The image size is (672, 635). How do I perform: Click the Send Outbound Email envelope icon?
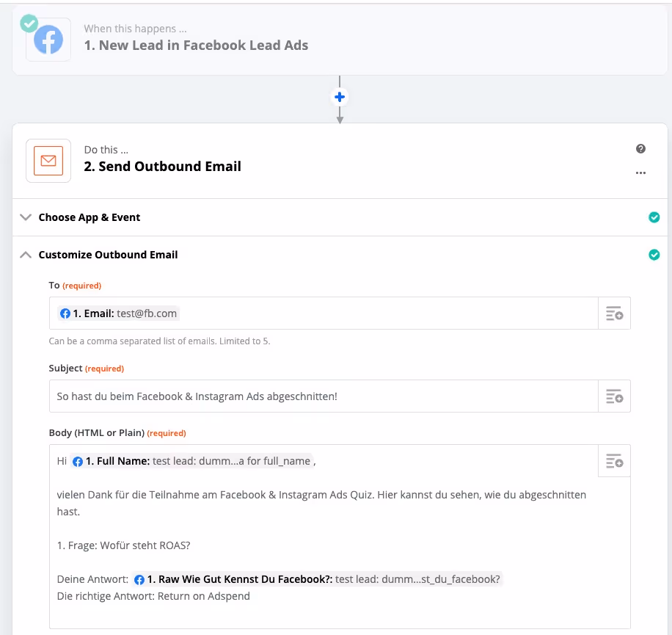pos(48,161)
